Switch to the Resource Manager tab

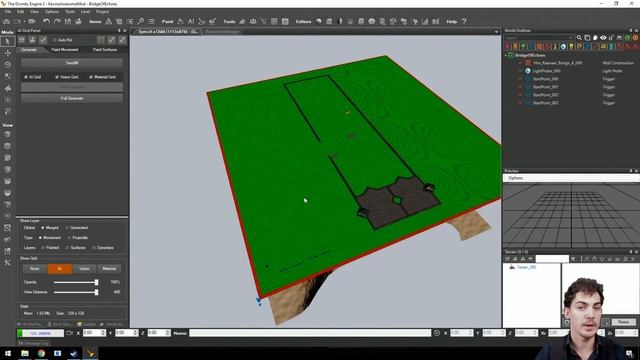tap(222, 32)
